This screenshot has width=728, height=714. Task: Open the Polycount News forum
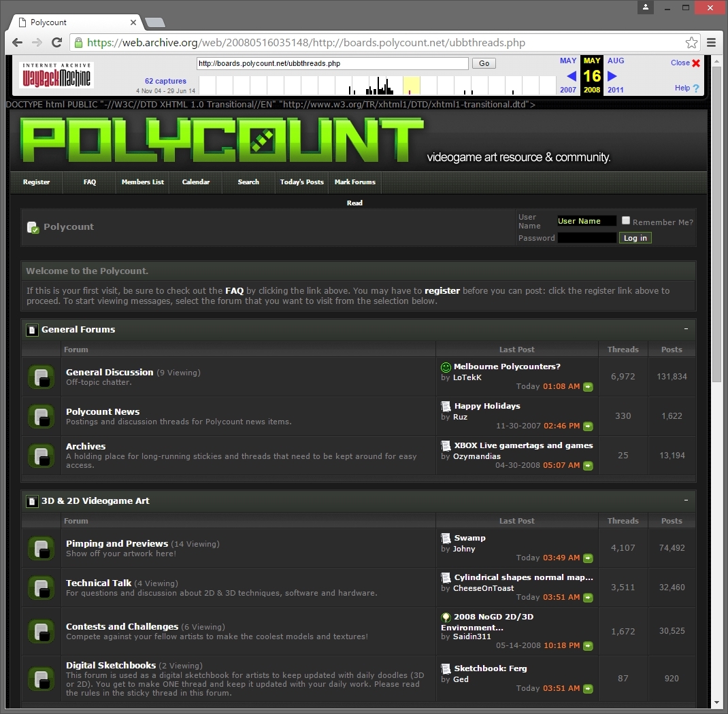tap(103, 411)
